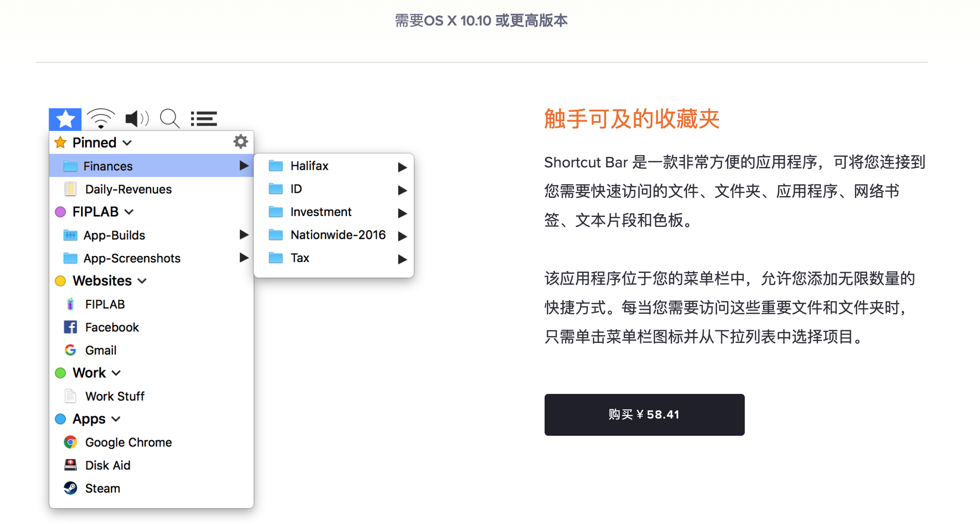Launch the Steam app icon

click(x=71, y=488)
